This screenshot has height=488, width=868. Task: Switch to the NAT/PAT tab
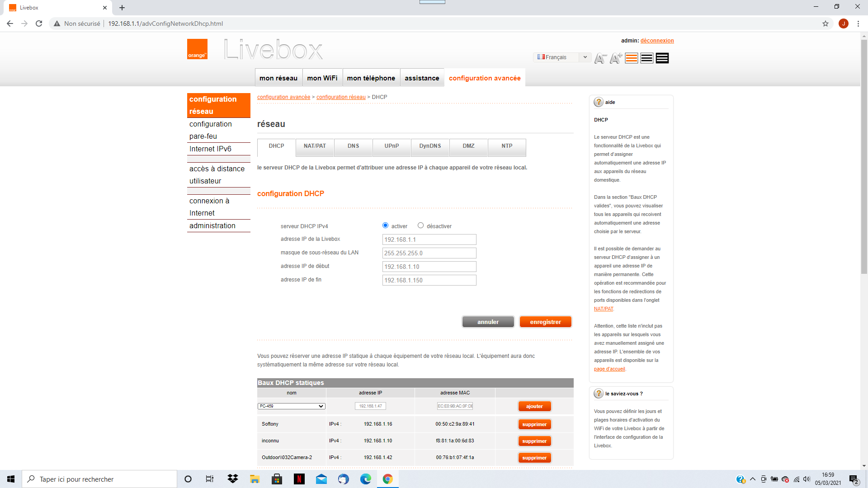(x=315, y=146)
